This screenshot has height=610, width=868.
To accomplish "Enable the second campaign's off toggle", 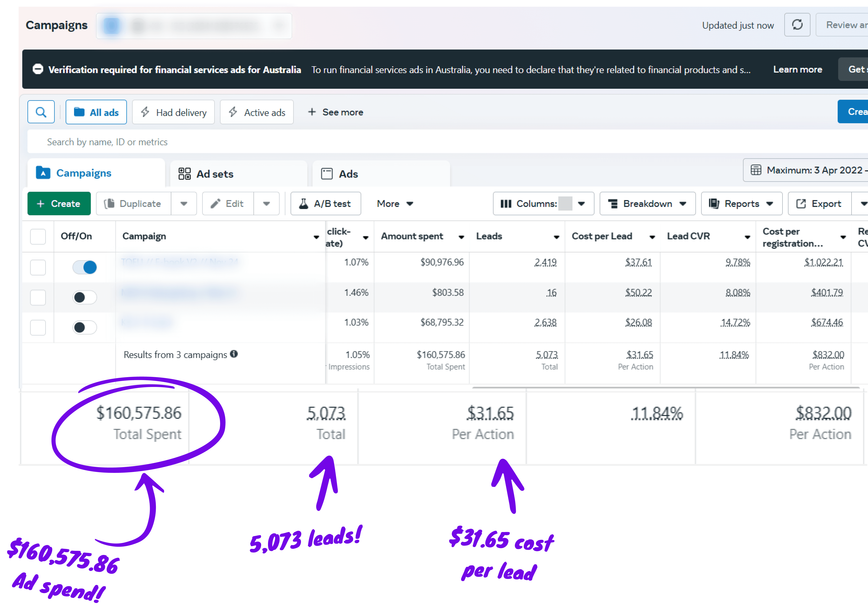I will [x=85, y=297].
